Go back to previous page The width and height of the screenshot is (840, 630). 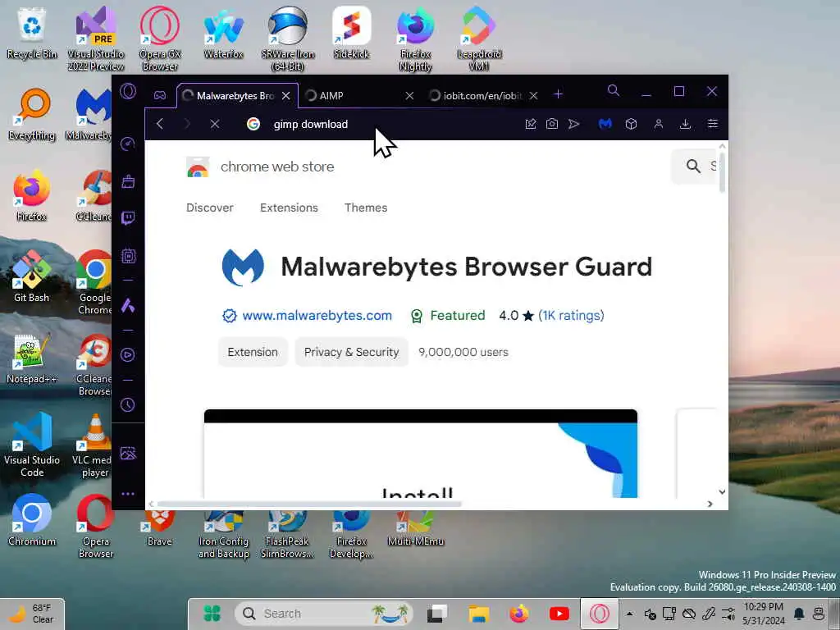point(160,124)
